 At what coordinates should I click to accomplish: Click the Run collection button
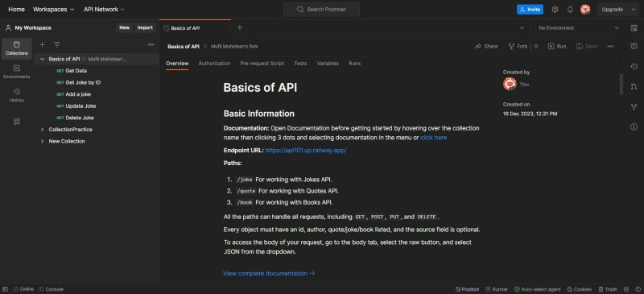pyautogui.click(x=557, y=47)
